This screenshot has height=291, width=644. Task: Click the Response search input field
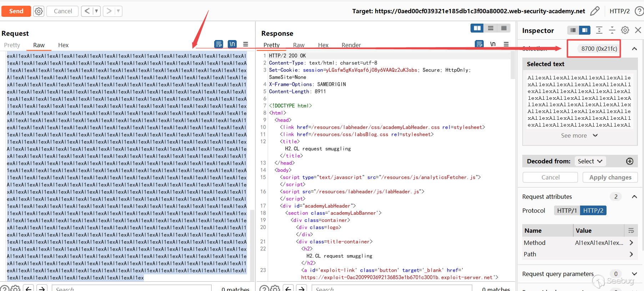(391, 288)
